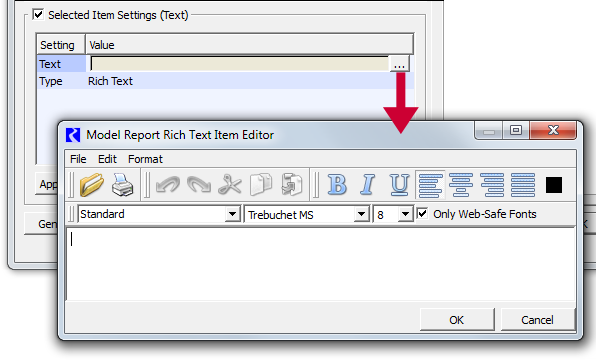Click the Rich Text Item Editor title icon
Screen dimensions: 596x360
(x=73, y=135)
